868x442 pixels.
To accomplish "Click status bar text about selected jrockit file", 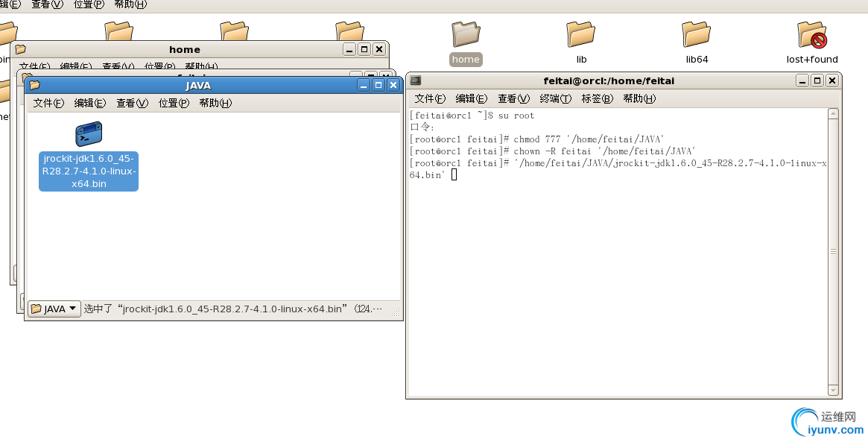I will pyautogui.click(x=233, y=309).
